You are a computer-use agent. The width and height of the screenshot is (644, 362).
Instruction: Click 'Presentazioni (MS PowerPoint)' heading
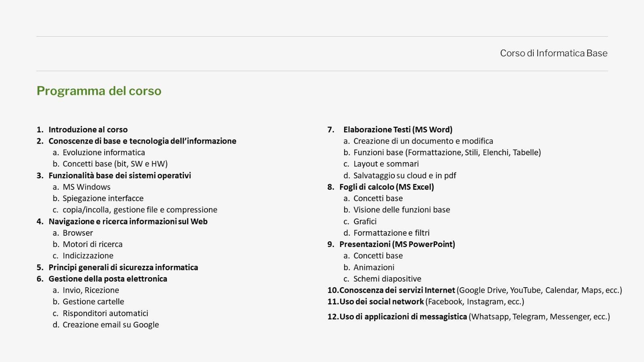coord(397,244)
